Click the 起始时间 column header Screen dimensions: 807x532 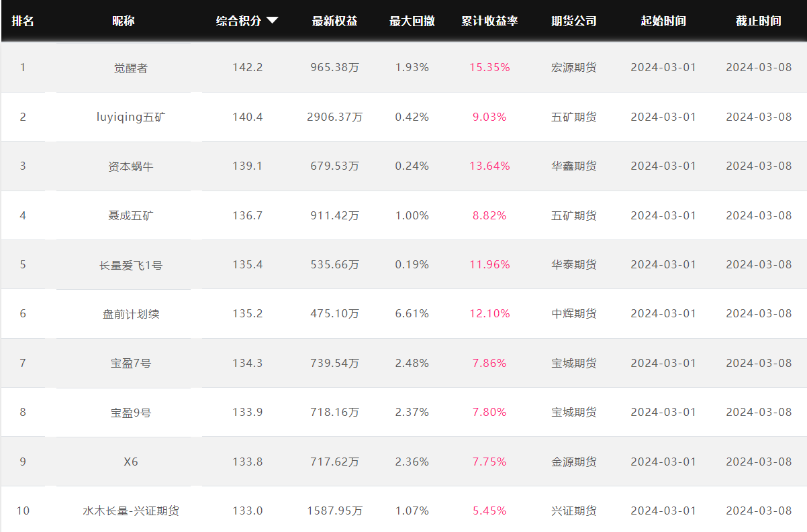tap(663, 21)
